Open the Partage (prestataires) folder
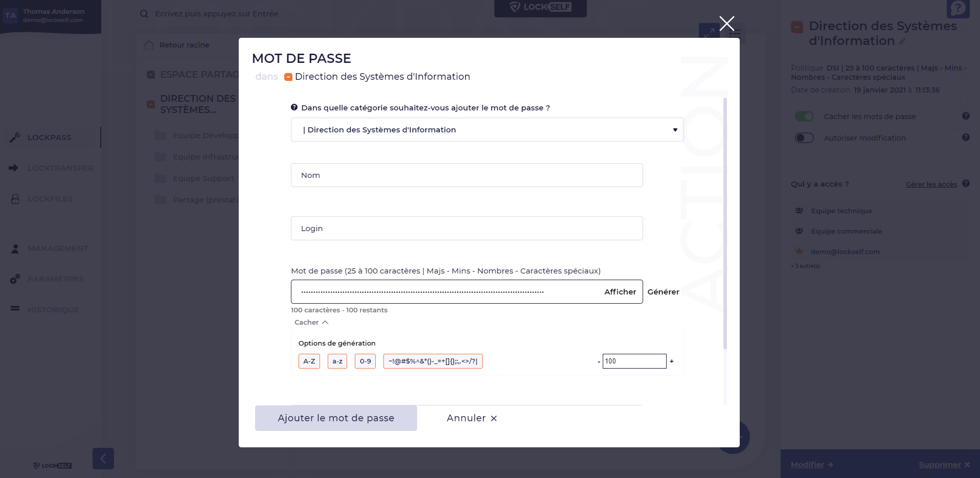Screen dimensions: 980x478 [x=197, y=200]
